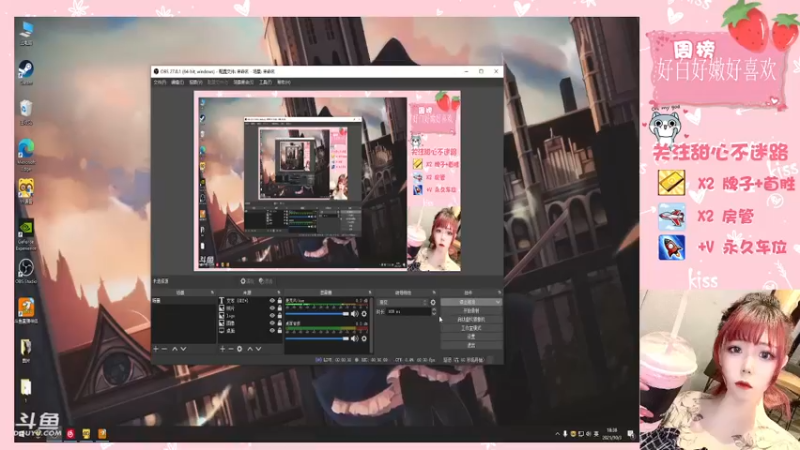Add a new source with the plus icon
The width and height of the screenshot is (800, 450).
(222, 349)
